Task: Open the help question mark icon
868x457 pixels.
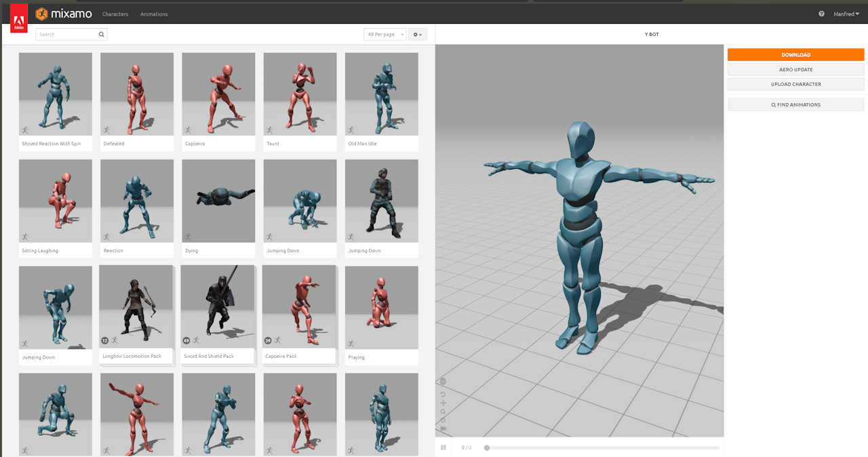Action: click(821, 14)
